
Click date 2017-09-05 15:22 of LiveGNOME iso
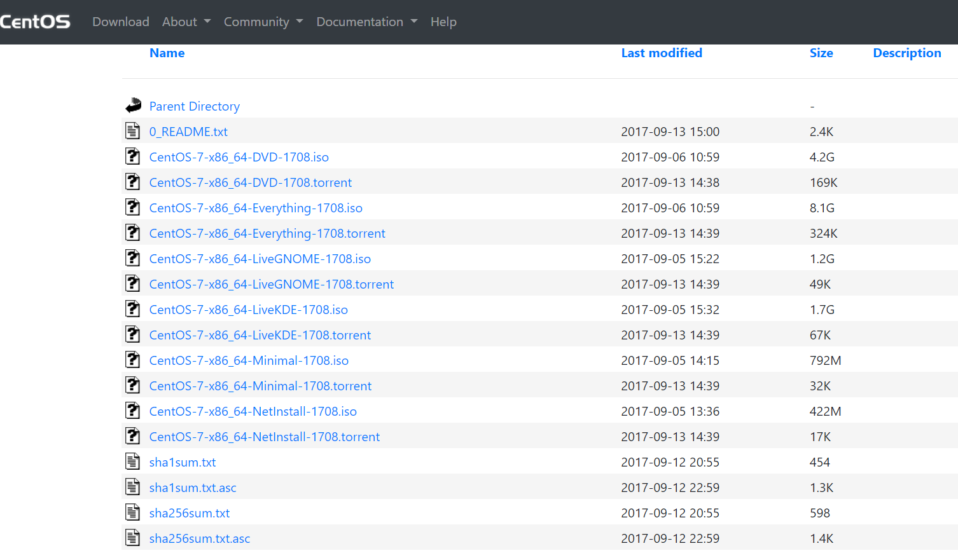[x=670, y=259]
